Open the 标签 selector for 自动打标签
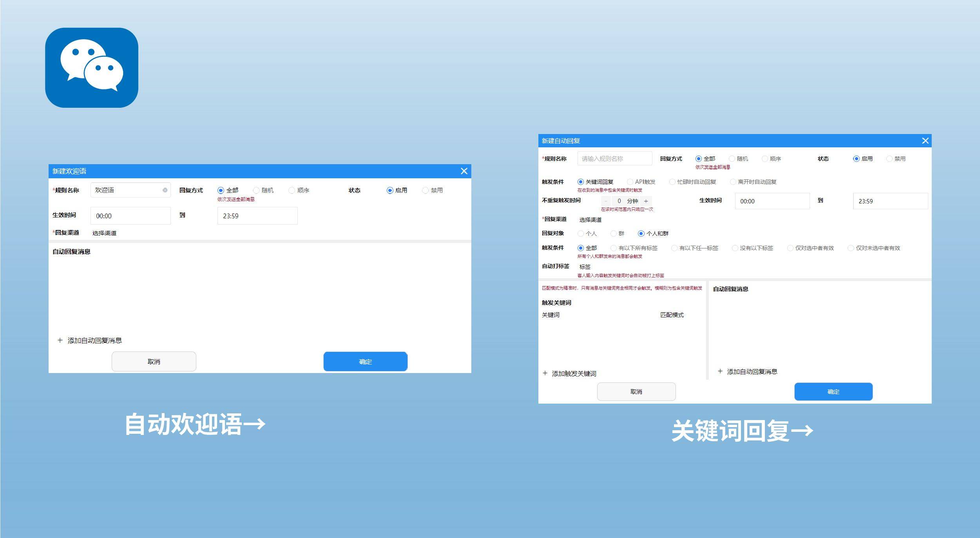980x538 pixels. pyautogui.click(x=585, y=267)
